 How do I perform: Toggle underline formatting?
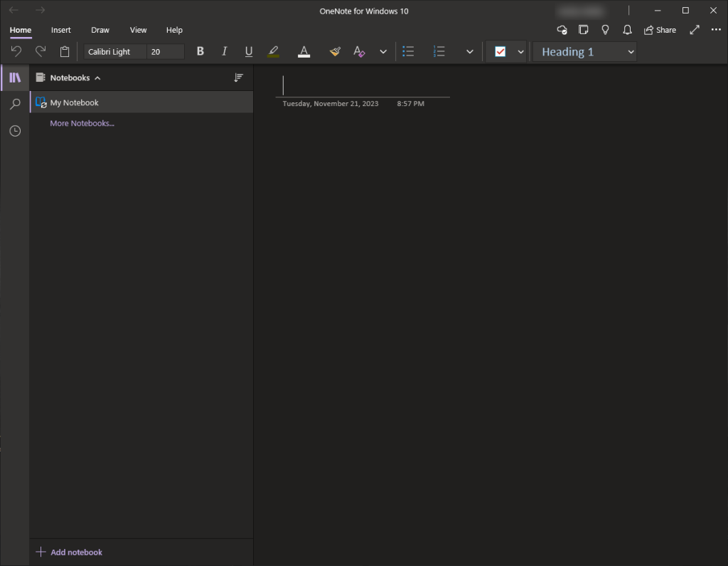(248, 51)
